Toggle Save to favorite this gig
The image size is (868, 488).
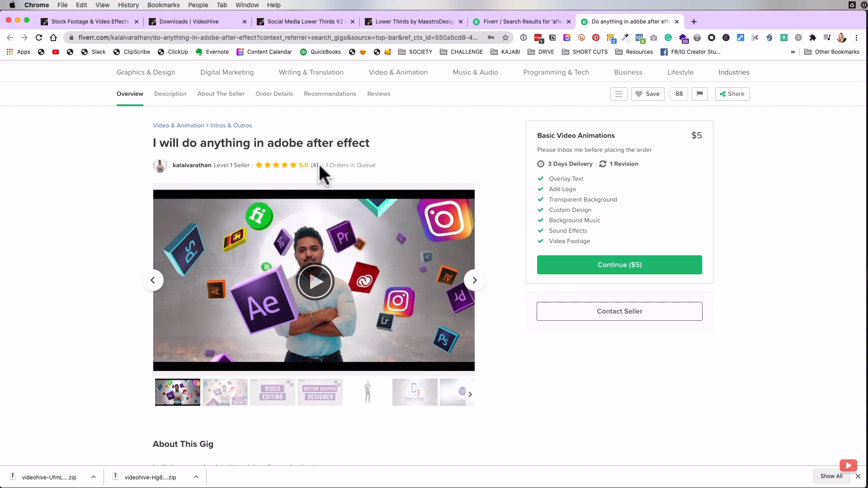coord(647,94)
